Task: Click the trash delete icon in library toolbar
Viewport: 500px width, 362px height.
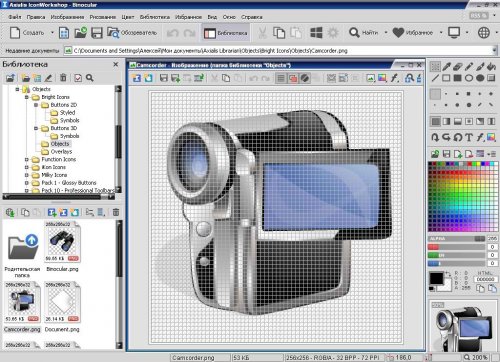Action: click(x=63, y=78)
